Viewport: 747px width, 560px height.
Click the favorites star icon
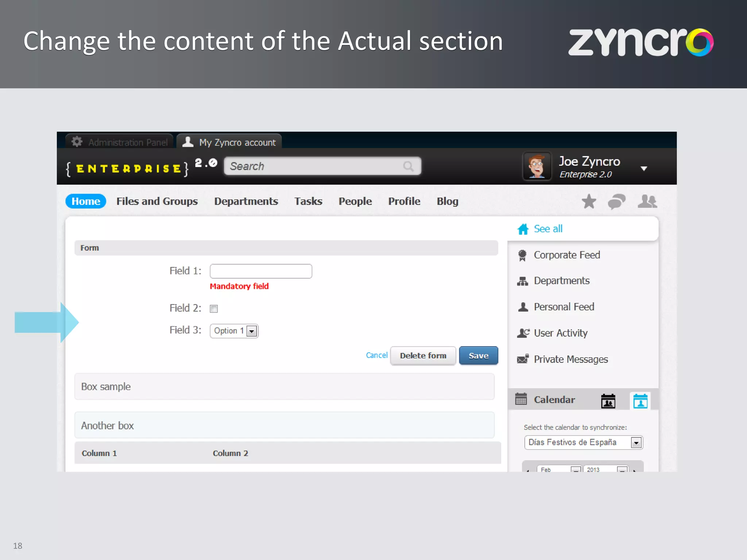(589, 201)
